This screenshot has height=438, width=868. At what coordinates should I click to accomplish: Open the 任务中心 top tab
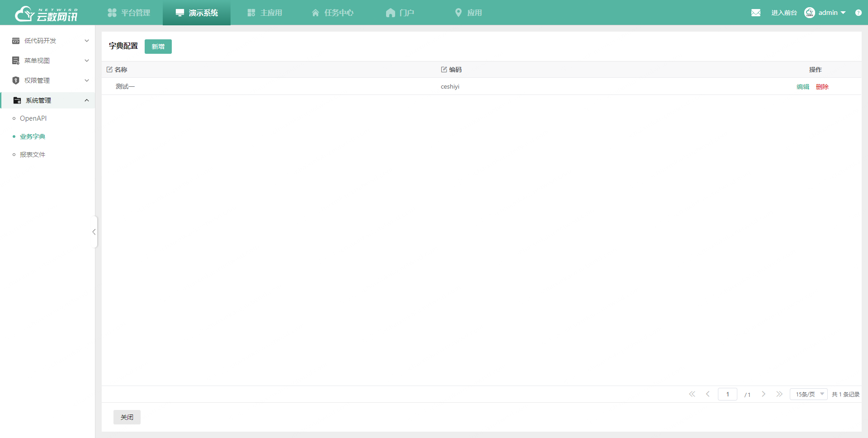333,13
